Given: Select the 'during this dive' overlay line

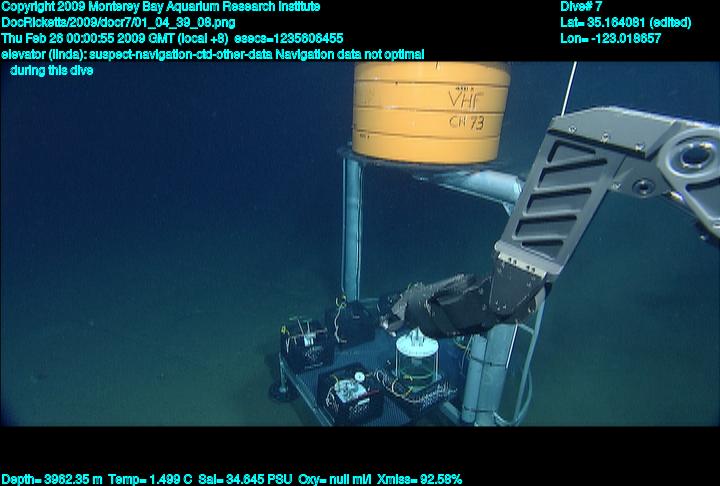Looking at the screenshot, I should [x=51, y=71].
